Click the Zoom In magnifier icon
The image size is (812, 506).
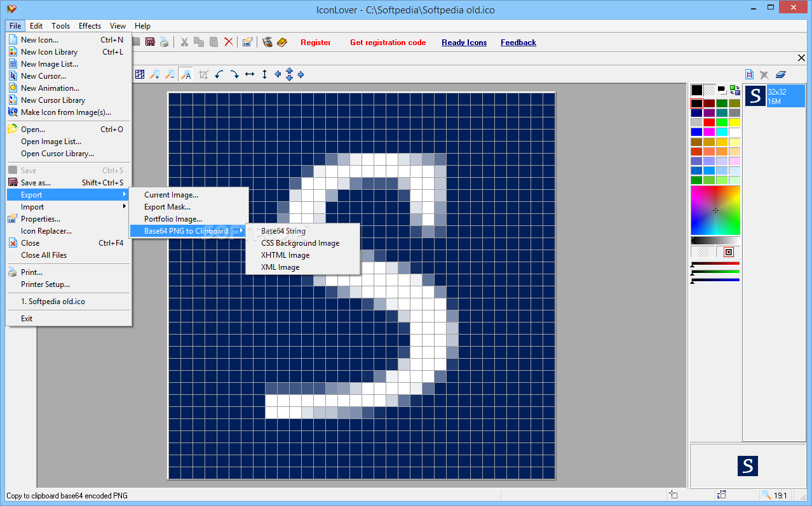155,74
